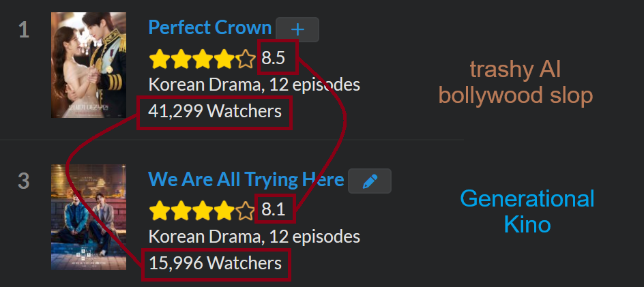Click the first yellow star of Perfect Crown
The height and width of the screenshot is (287, 644).
coord(160,59)
